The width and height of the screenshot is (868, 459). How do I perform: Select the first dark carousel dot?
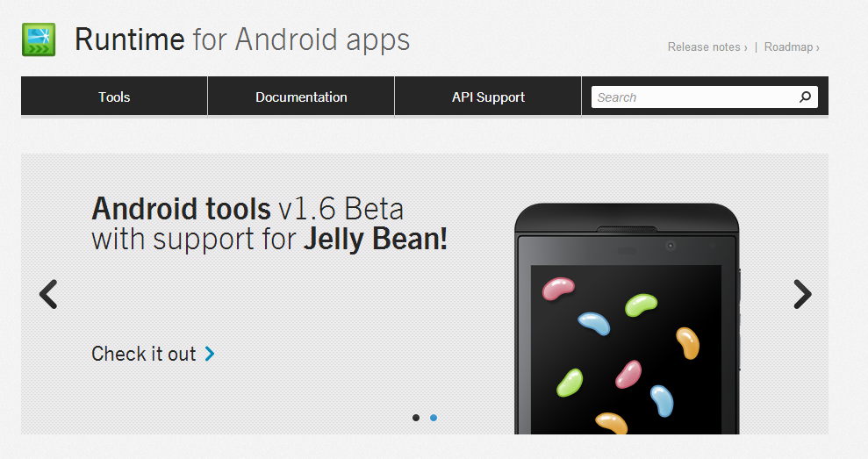click(416, 418)
